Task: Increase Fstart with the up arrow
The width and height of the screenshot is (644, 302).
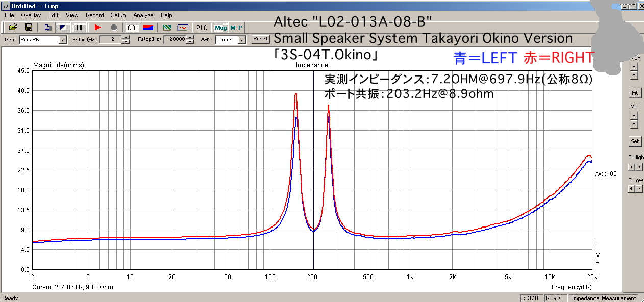Action: [126, 37]
